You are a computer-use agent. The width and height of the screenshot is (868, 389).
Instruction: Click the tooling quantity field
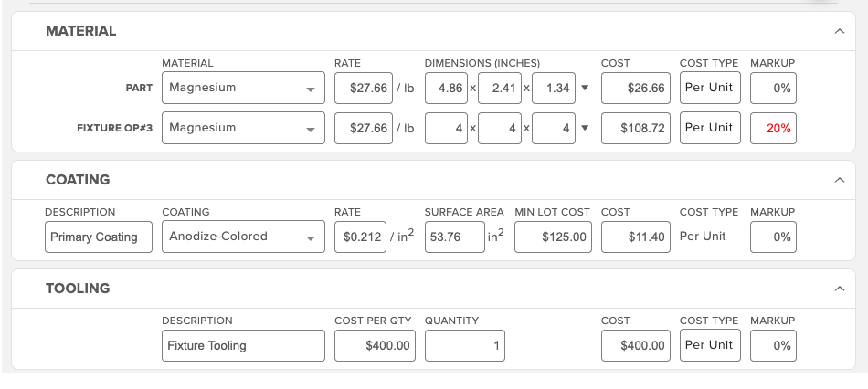pos(465,345)
